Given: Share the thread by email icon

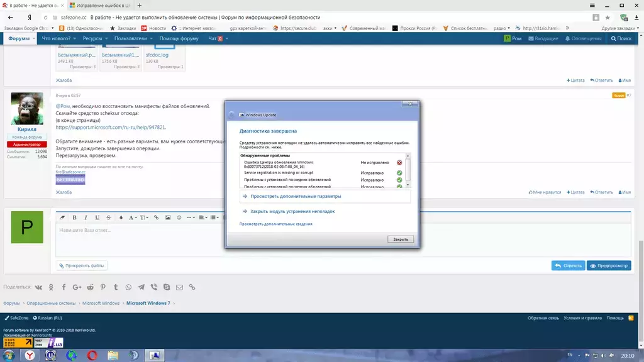Looking at the screenshot, I should (179, 287).
